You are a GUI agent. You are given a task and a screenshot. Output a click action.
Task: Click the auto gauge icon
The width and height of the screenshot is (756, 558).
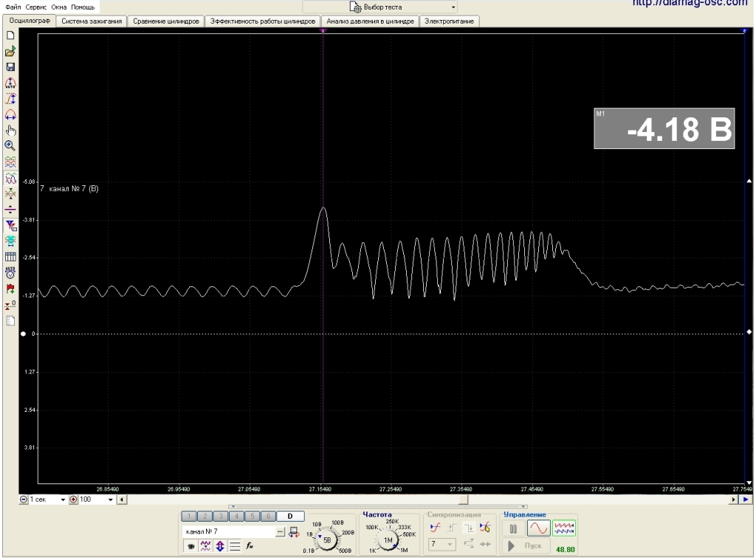pyautogui.click(x=10, y=273)
